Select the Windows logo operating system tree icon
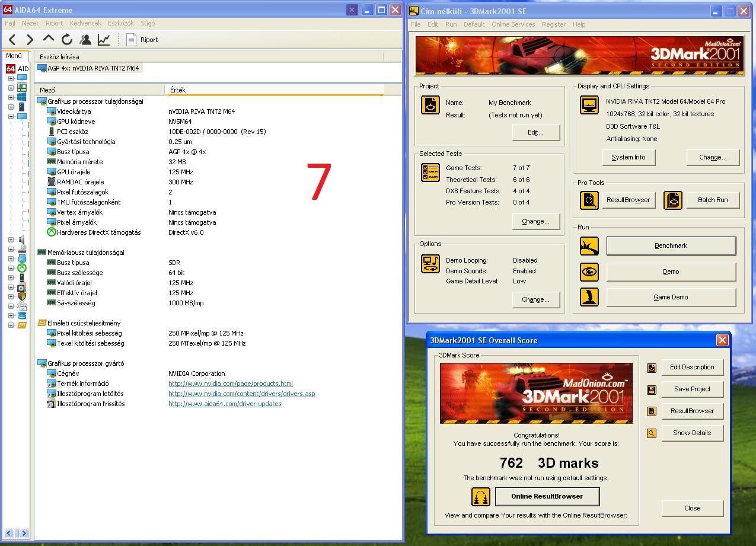This screenshot has height=546, width=756. click(22, 97)
